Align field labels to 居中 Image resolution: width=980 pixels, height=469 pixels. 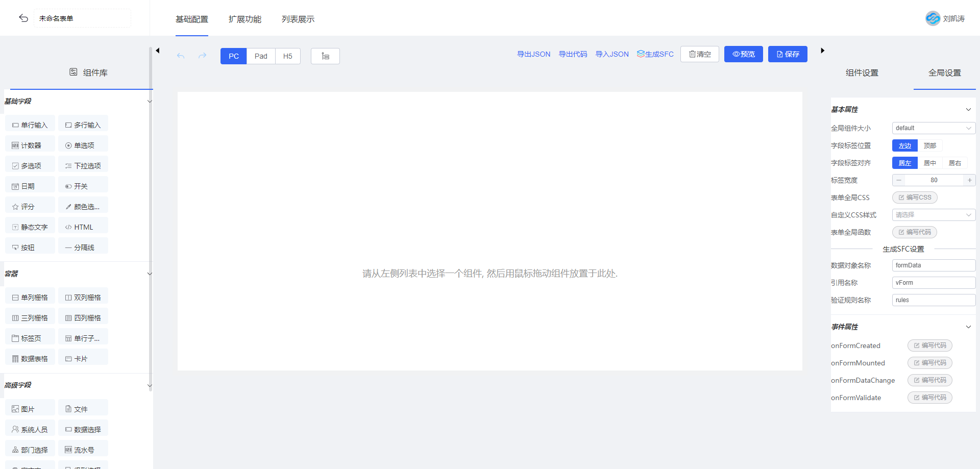point(929,163)
